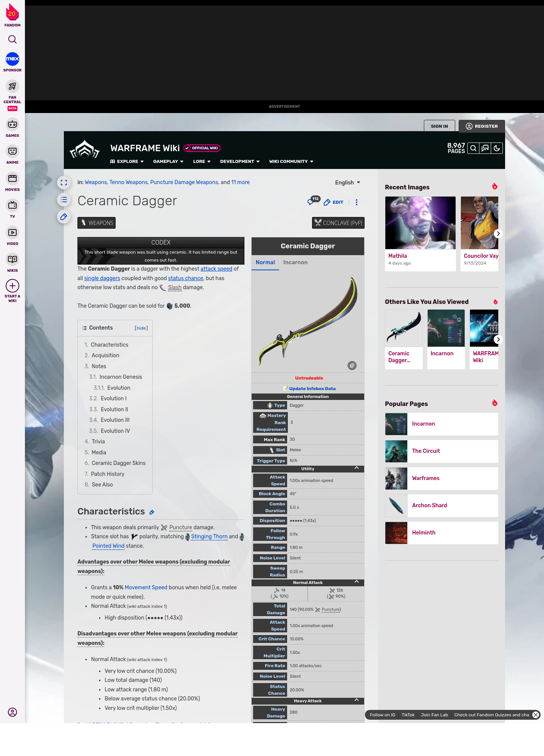Close the bottom Fandom notification bar
The height and width of the screenshot is (756, 544).
(536, 715)
